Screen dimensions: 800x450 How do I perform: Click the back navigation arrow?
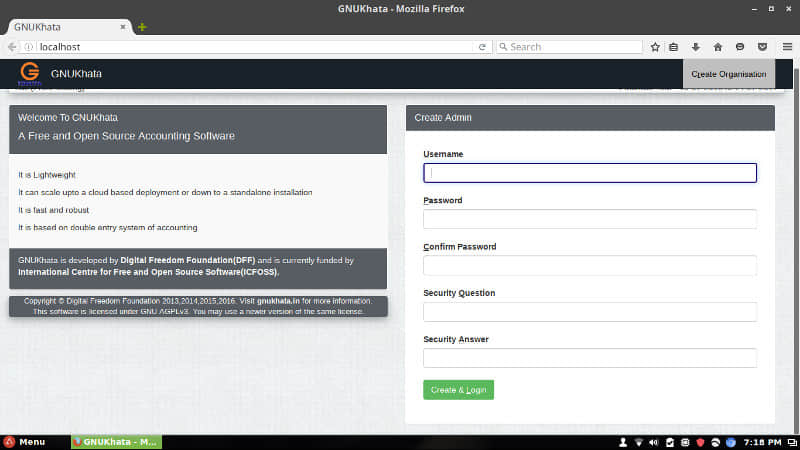click(x=12, y=47)
